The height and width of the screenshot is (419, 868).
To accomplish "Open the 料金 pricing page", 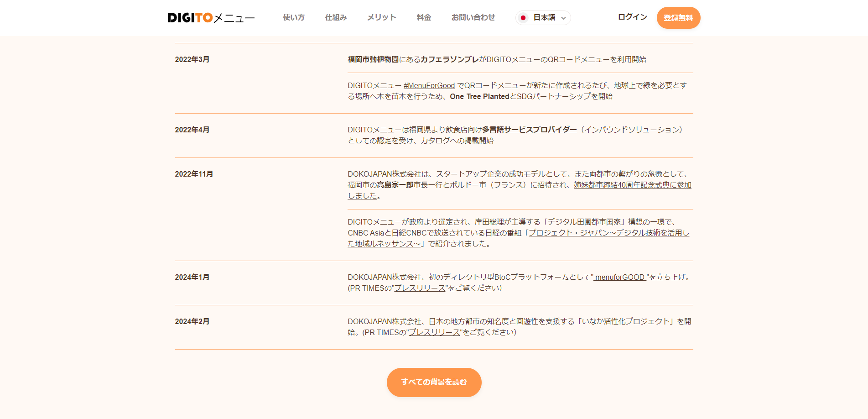I will coord(424,17).
